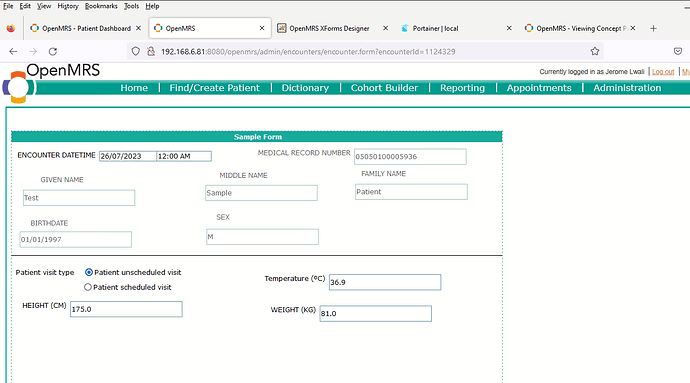
Task: Go to Administration in the navigation bar
Action: (627, 88)
